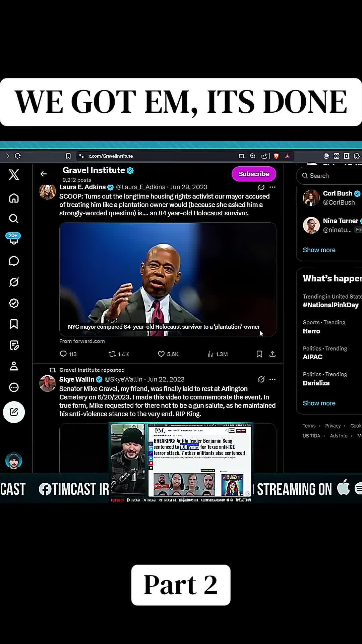
Task: Open Terms footer link
Action: [309, 426]
